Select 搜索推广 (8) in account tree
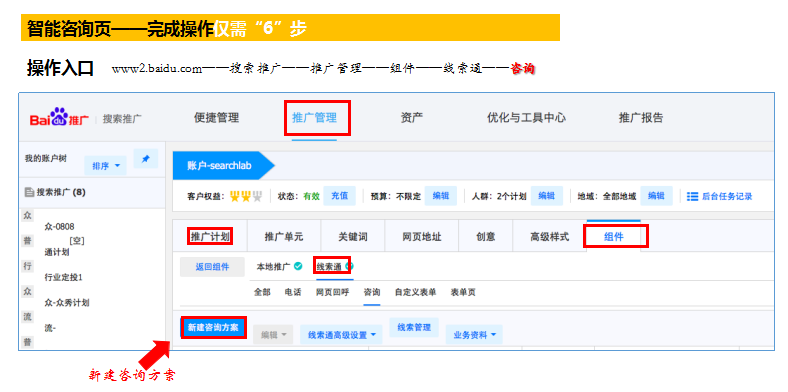 tap(61, 192)
